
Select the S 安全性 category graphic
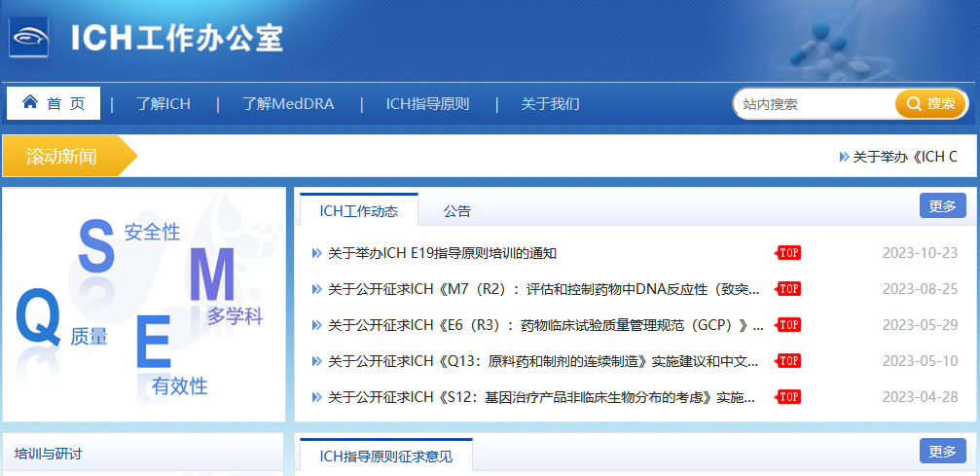pos(97,247)
